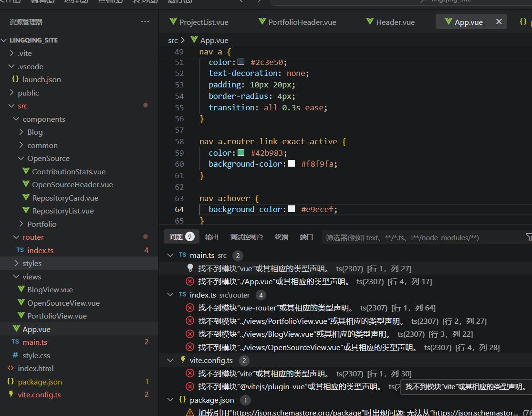Click the filter funnel icon in problems panel

click(x=528, y=237)
